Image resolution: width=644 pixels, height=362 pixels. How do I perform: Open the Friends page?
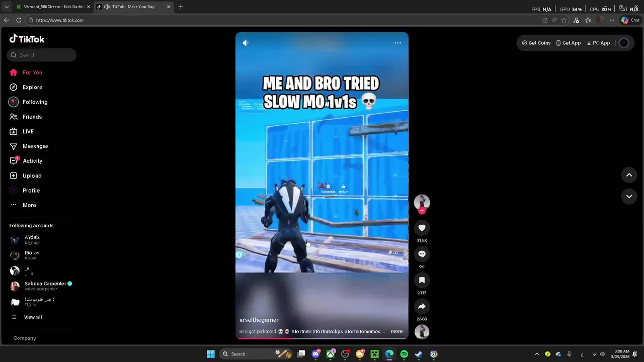[26, 117]
